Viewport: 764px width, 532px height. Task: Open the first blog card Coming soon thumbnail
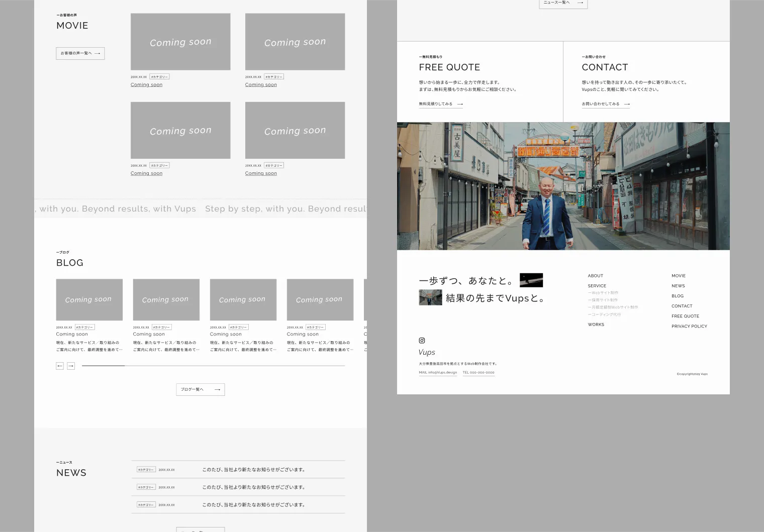click(x=89, y=300)
